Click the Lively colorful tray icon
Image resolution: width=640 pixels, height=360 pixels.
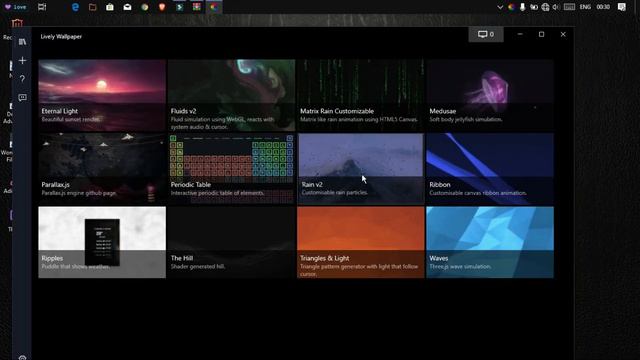[x=511, y=7]
